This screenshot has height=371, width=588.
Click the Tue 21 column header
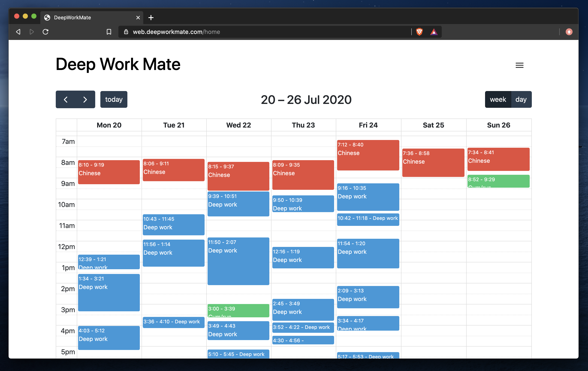[174, 125]
